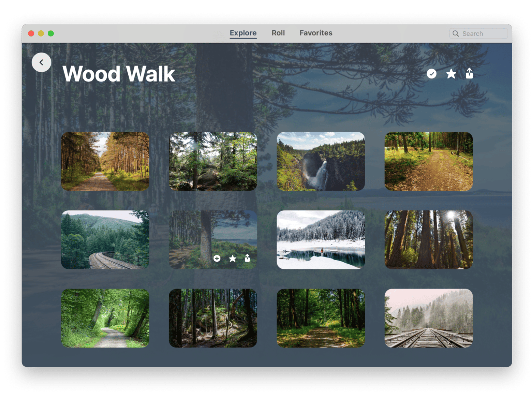Open the giant sequoia trees thumbnail
The height and width of the screenshot is (399, 532).
(x=428, y=240)
